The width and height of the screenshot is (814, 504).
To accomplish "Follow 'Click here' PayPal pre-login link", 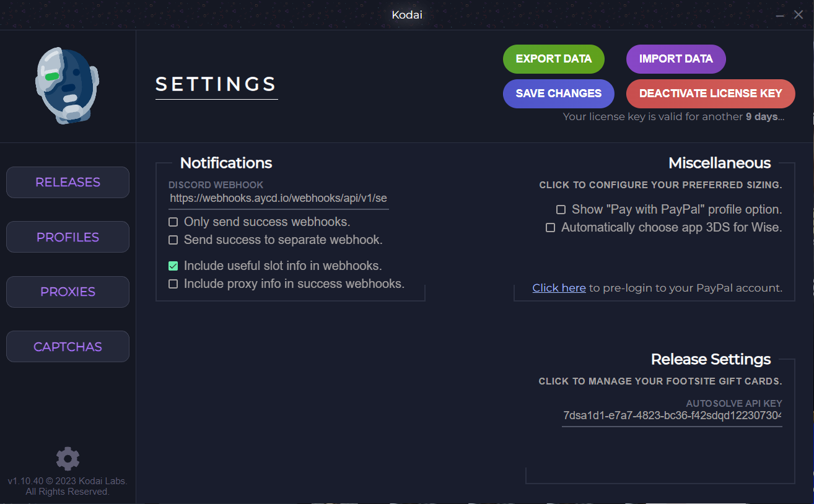I will [x=559, y=288].
